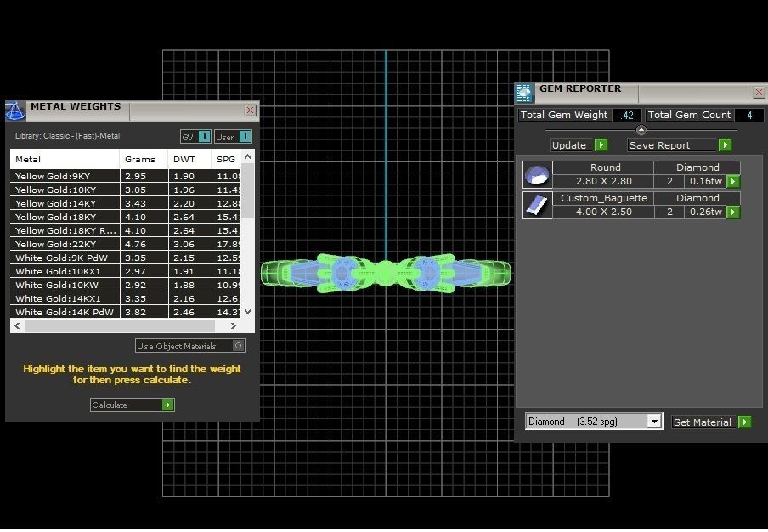The width and height of the screenshot is (768, 532).
Task: Select the Yellow Gold:10KY row
Action: coord(126,190)
